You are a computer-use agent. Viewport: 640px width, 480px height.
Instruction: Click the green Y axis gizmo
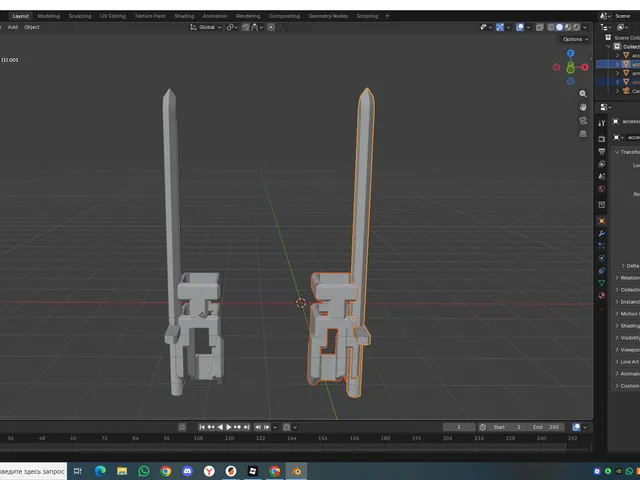click(571, 69)
